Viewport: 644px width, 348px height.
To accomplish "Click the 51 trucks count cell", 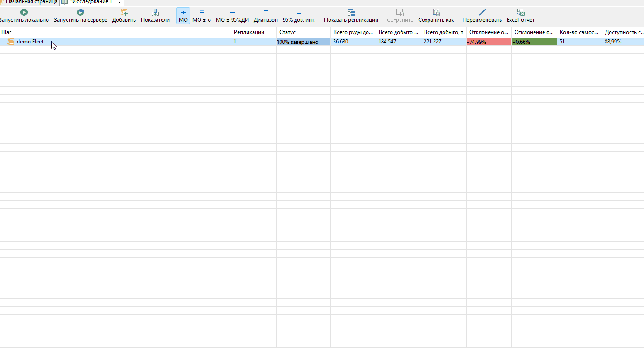I will pyautogui.click(x=579, y=42).
